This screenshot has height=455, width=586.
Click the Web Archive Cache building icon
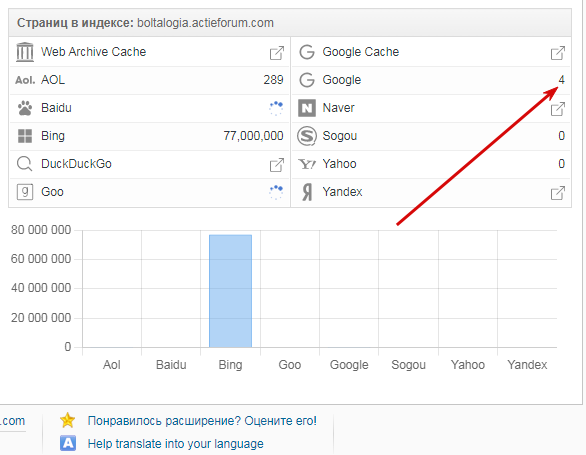25,52
